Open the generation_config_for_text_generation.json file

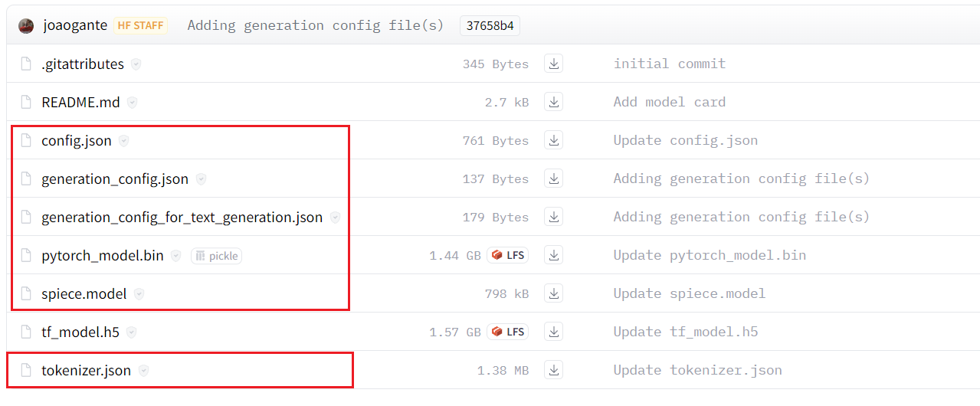point(182,218)
